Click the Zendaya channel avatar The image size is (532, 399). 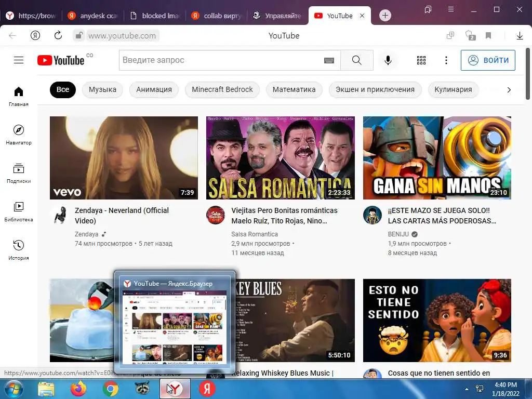click(x=59, y=215)
